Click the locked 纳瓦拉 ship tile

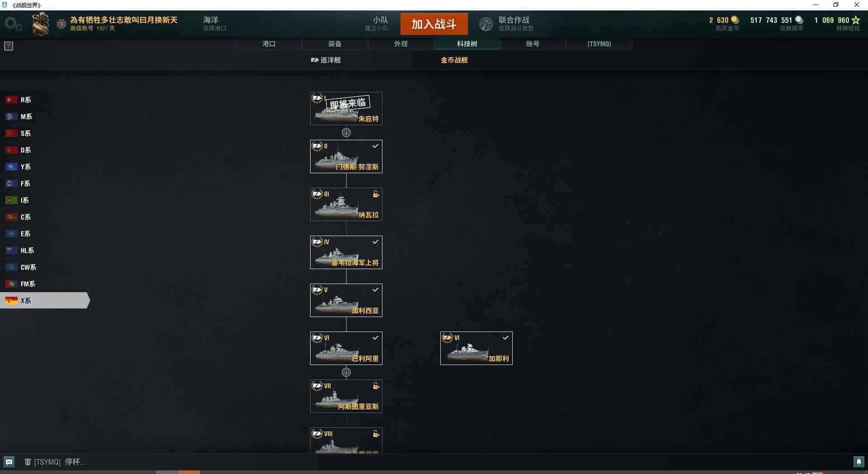coord(346,204)
